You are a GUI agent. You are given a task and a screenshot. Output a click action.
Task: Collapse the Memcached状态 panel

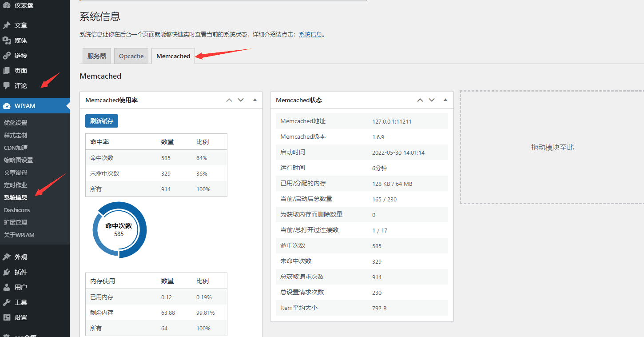[445, 100]
